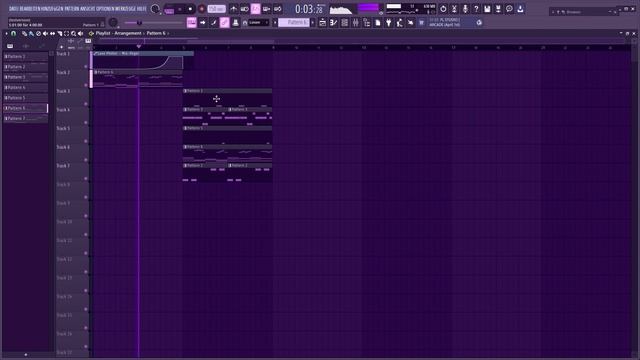Click the playhead marker on timeline
This screenshot has width=640, height=360.
pyautogui.click(x=139, y=47)
